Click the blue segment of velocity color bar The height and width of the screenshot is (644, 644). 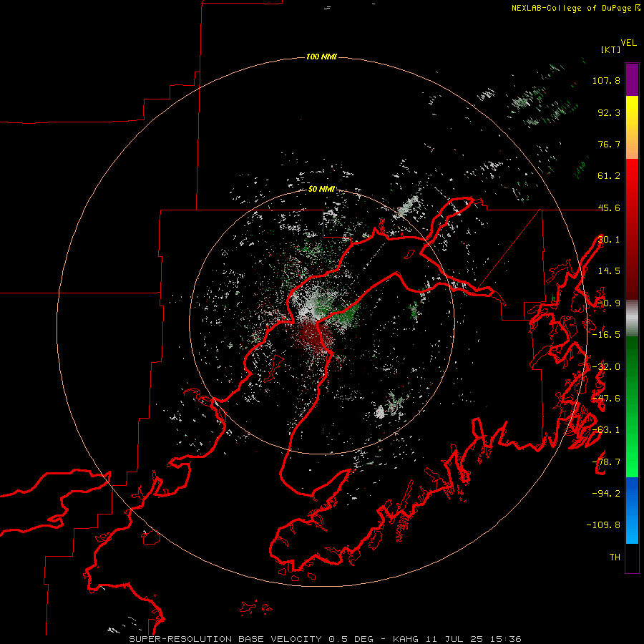tap(632, 509)
